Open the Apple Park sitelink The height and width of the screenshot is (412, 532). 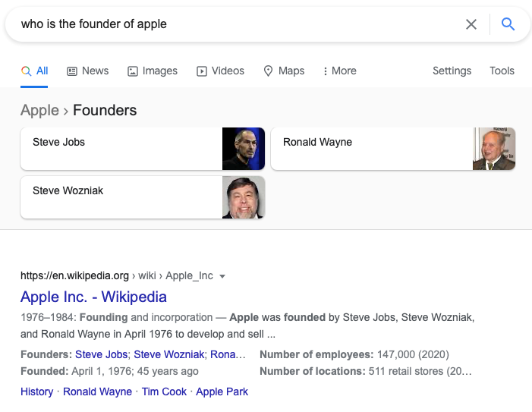point(222,392)
